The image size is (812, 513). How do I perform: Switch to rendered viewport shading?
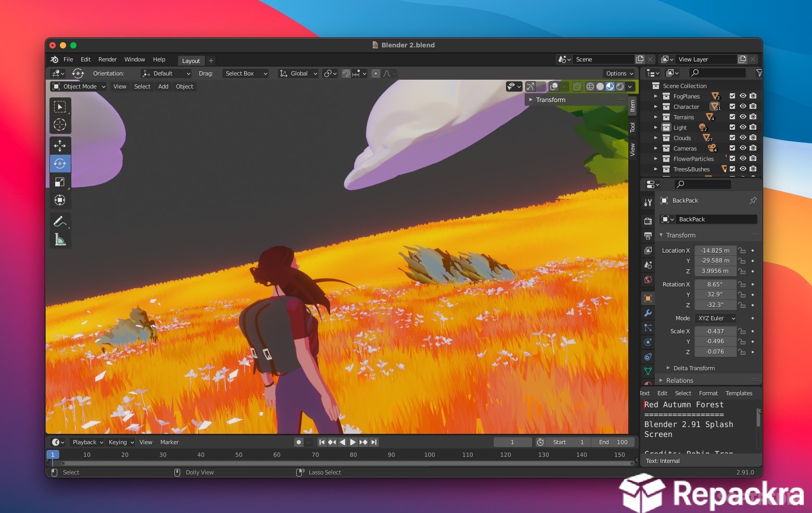[x=620, y=86]
